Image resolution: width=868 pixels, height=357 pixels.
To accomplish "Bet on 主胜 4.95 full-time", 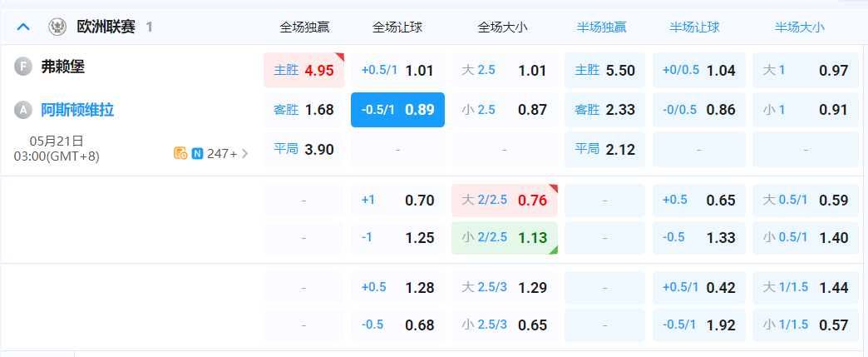I will coord(304,71).
